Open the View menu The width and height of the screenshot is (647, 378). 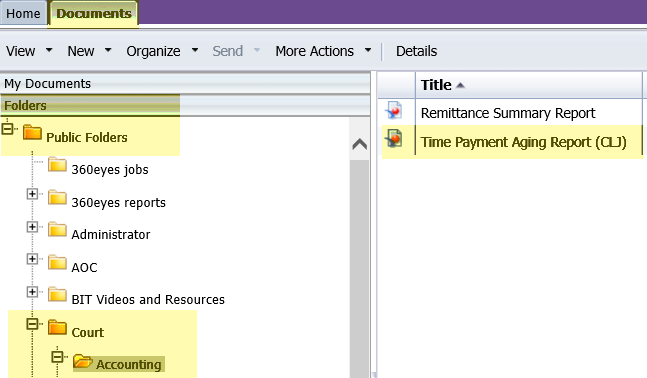[20, 51]
